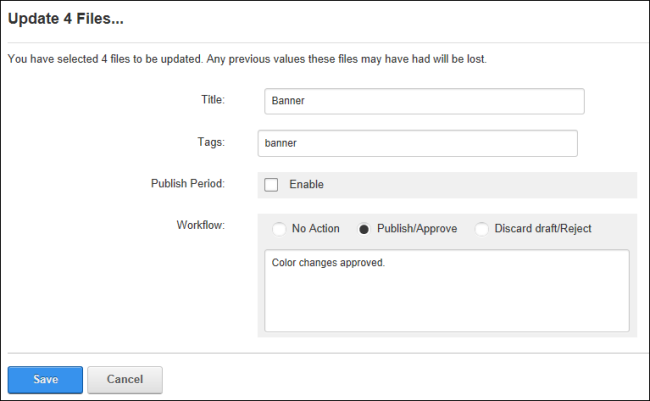Image resolution: width=650 pixels, height=401 pixels.
Task: Click the "Publish Period:" label
Action: (x=188, y=184)
